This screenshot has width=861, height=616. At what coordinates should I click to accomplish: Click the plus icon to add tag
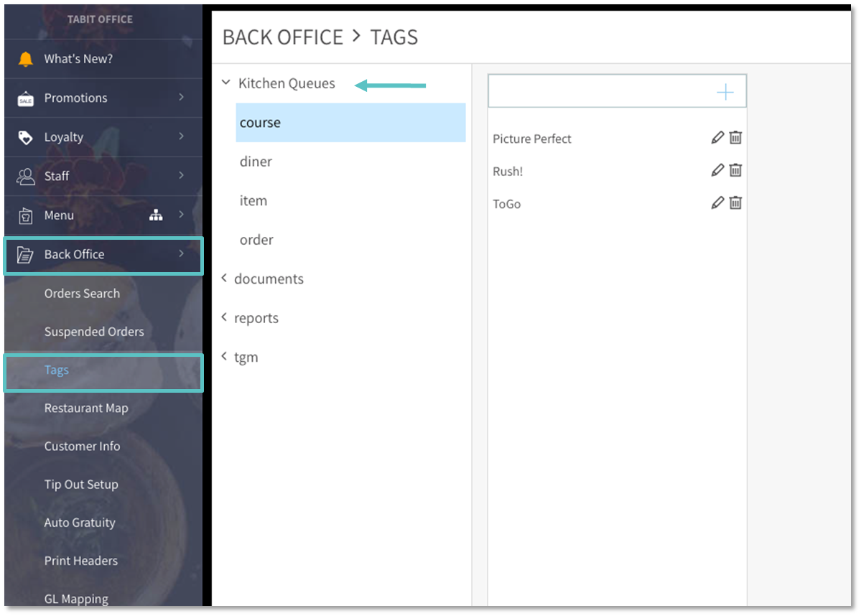coord(725,92)
